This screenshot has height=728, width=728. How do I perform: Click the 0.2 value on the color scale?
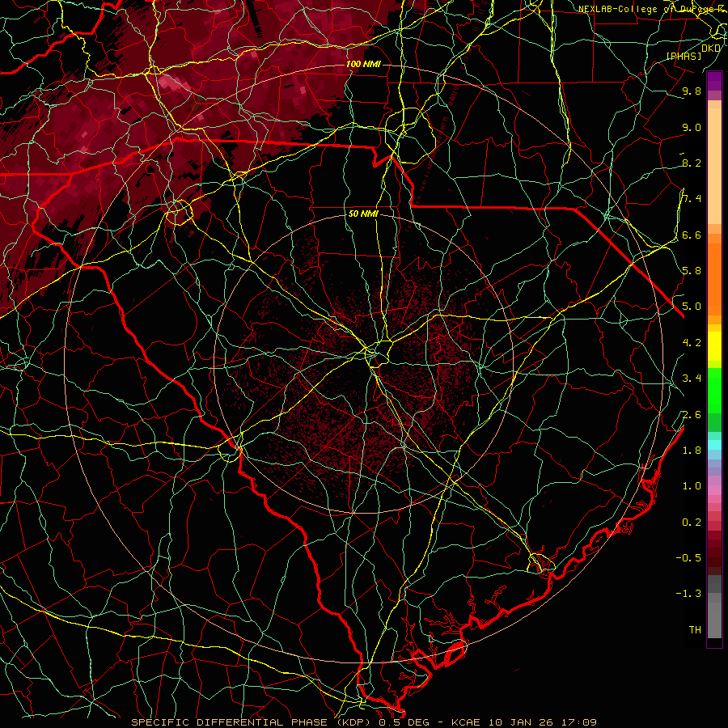[692, 522]
